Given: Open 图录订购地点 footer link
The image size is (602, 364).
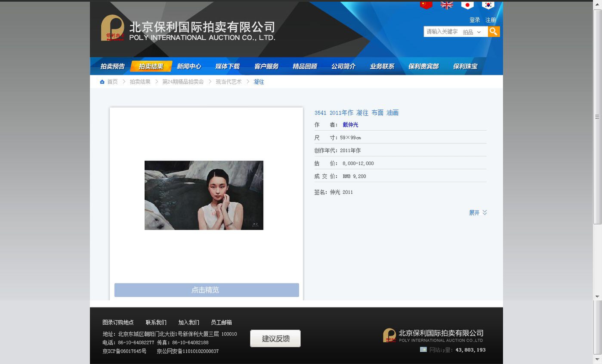Looking at the screenshot, I should 118,323.
